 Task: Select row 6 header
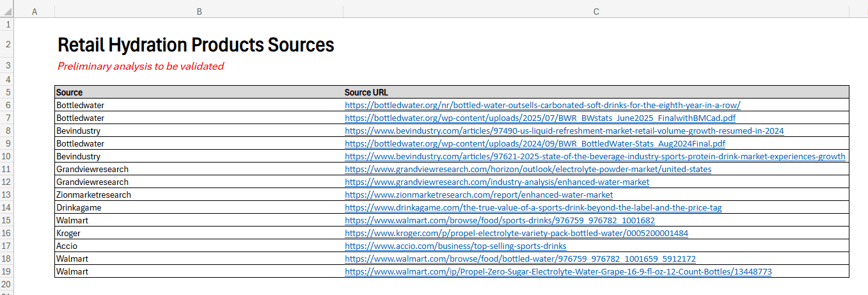pyautogui.click(x=6, y=105)
